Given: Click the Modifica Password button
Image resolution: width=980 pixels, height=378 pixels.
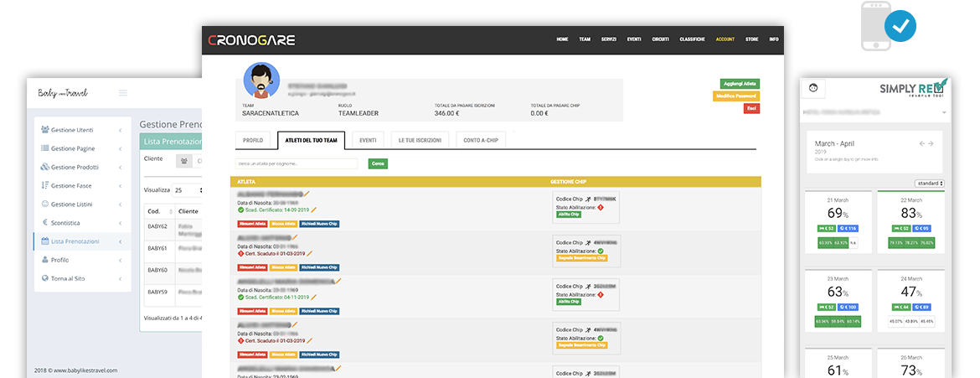Looking at the screenshot, I should point(736,96).
